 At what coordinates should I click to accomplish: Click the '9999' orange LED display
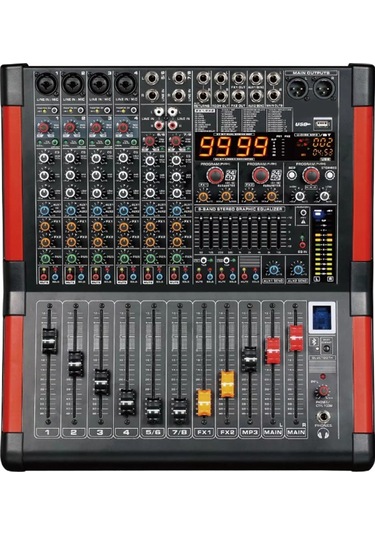[234, 147]
